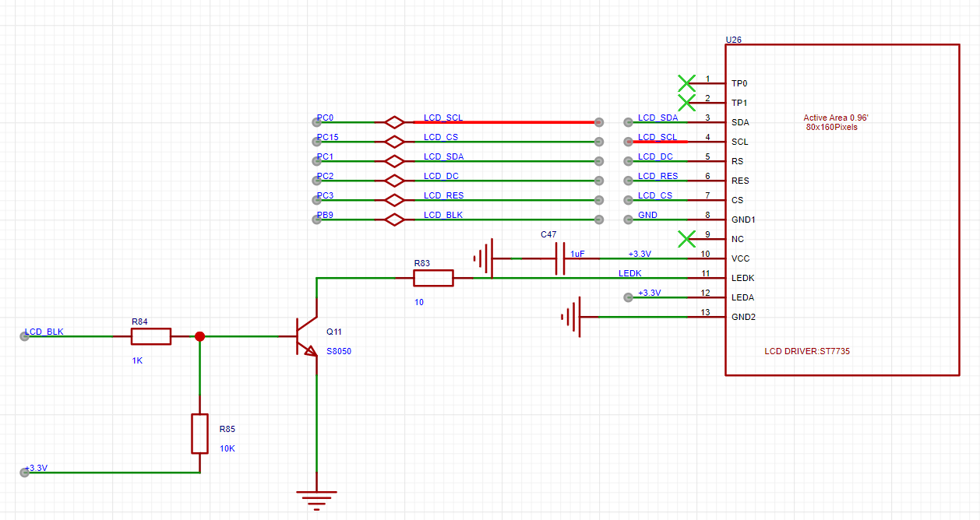Select +3.3V label feeding resistor R85
This screenshot has width=980, height=520.
36,469
